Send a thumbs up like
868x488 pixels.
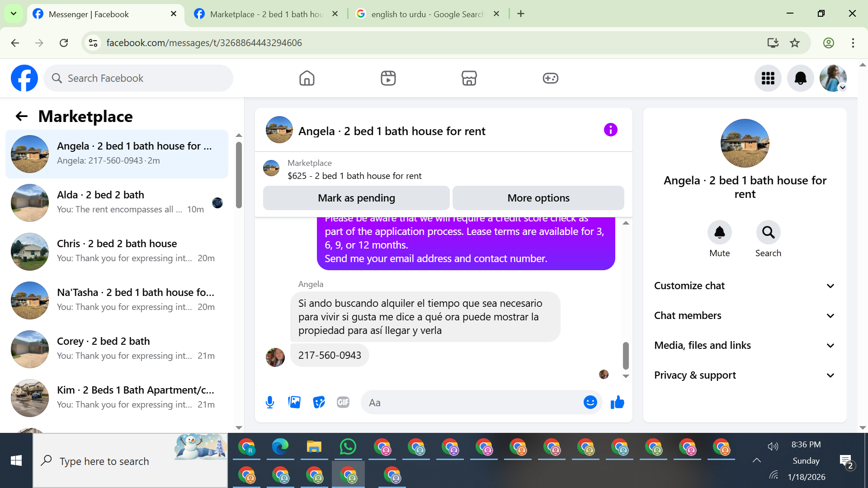pos(617,402)
